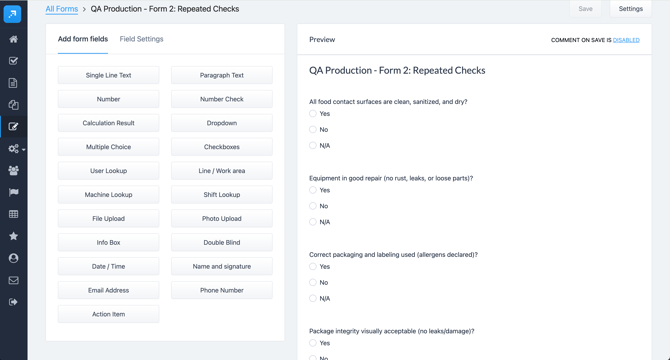Open the flag icon in sidebar
The width and height of the screenshot is (670, 360).
coord(13,192)
